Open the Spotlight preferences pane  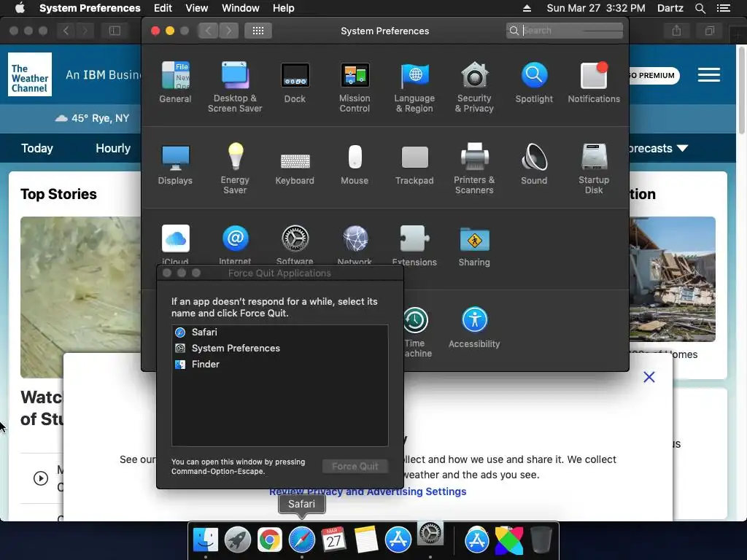pos(534,82)
